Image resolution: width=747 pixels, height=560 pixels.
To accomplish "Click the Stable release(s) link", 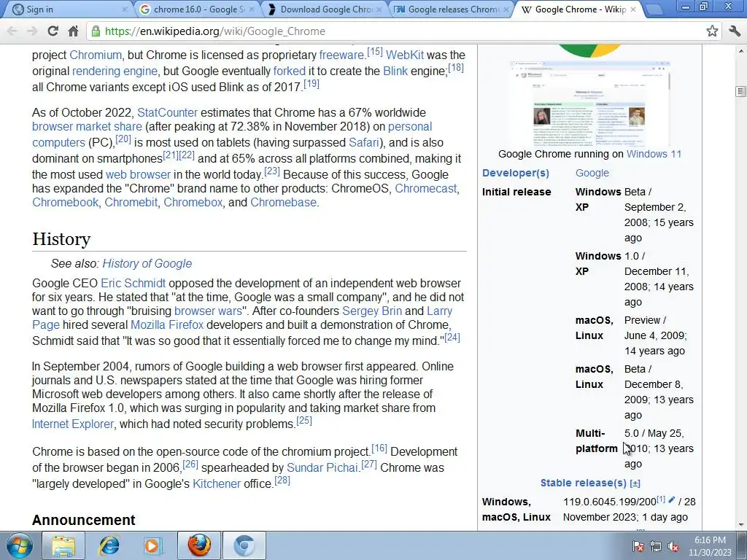I will [583, 483].
